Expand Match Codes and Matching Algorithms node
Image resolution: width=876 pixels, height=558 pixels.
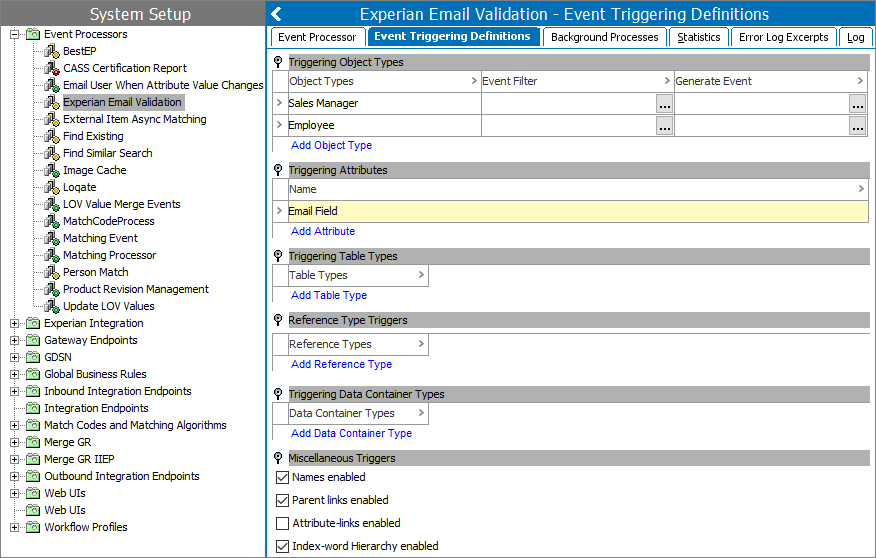click(15, 426)
